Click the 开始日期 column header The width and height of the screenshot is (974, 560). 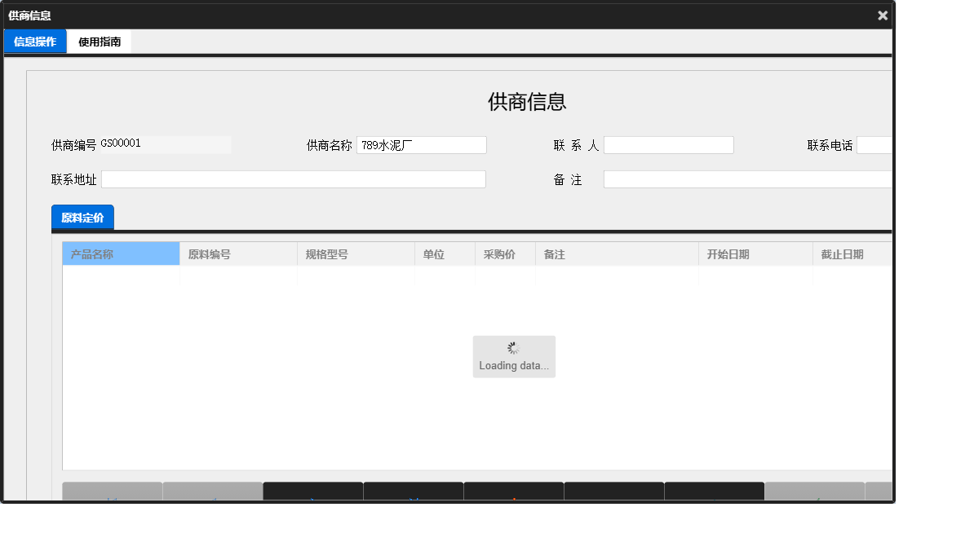click(755, 254)
